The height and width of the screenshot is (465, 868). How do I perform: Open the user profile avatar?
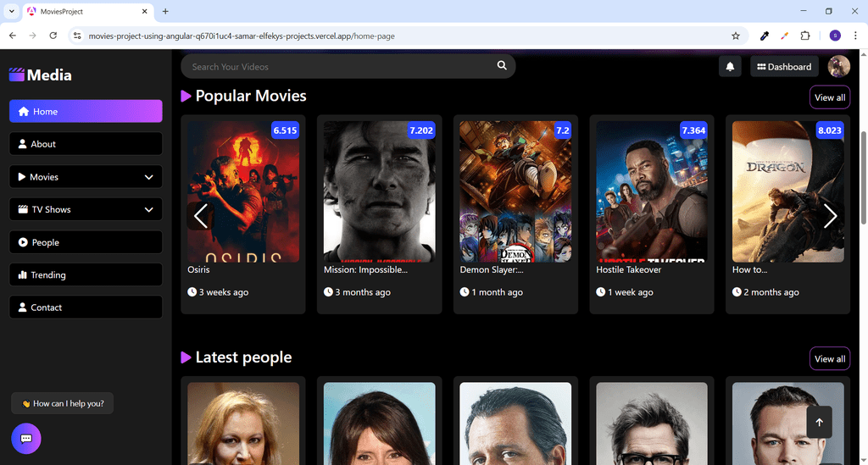tap(838, 67)
